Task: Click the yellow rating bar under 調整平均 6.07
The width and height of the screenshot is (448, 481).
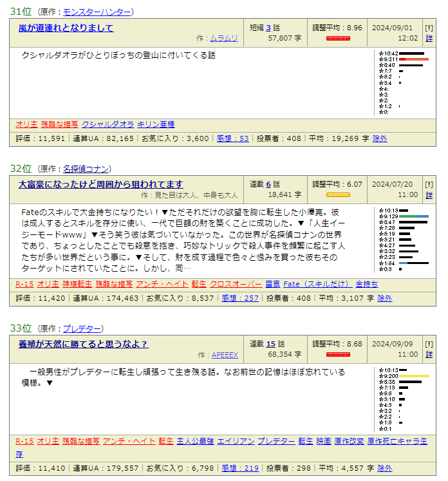Action: (x=337, y=194)
